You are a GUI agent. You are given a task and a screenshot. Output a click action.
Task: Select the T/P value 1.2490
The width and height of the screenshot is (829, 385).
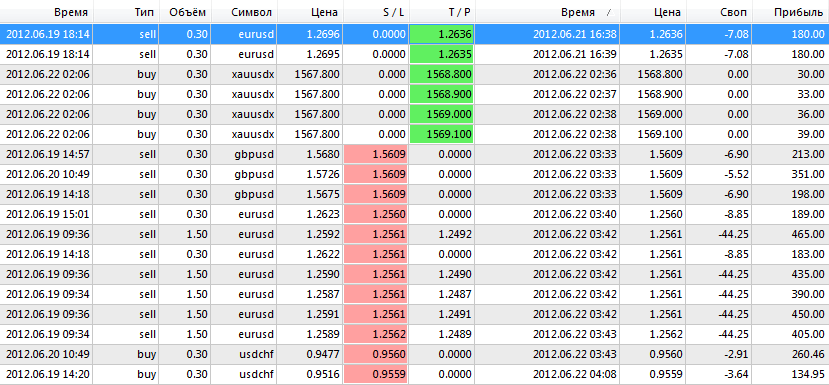[454, 274]
